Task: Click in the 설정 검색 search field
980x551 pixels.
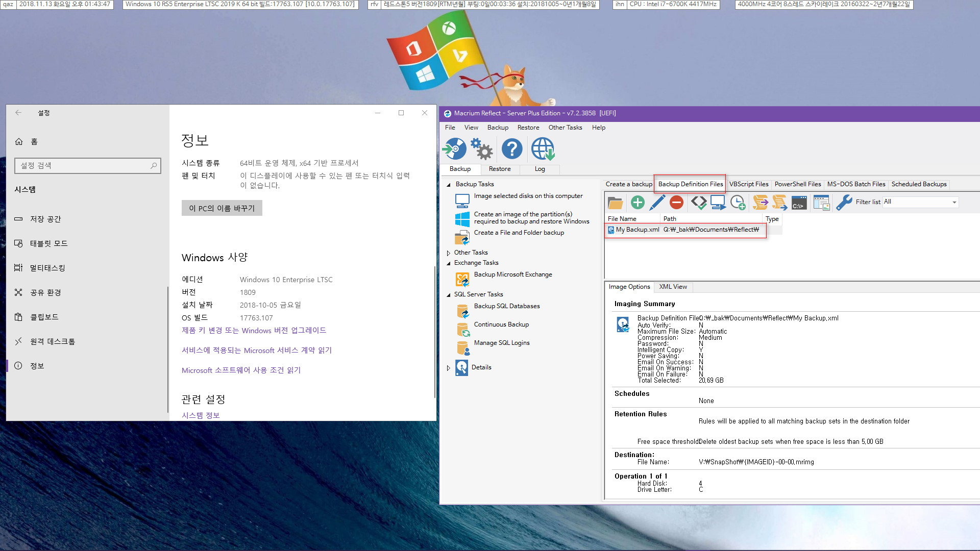Action: (x=88, y=166)
